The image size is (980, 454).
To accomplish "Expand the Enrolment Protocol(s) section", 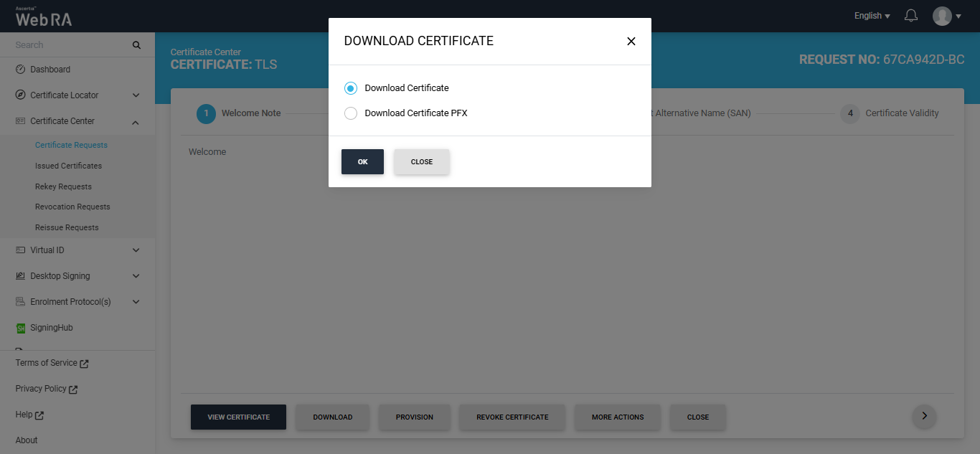I will point(136,302).
